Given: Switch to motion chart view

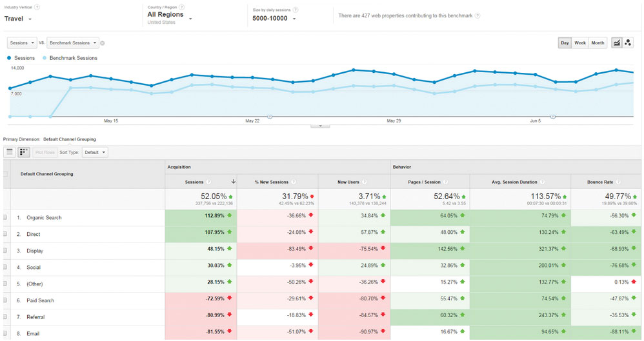Looking at the screenshot, I should point(628,43).
